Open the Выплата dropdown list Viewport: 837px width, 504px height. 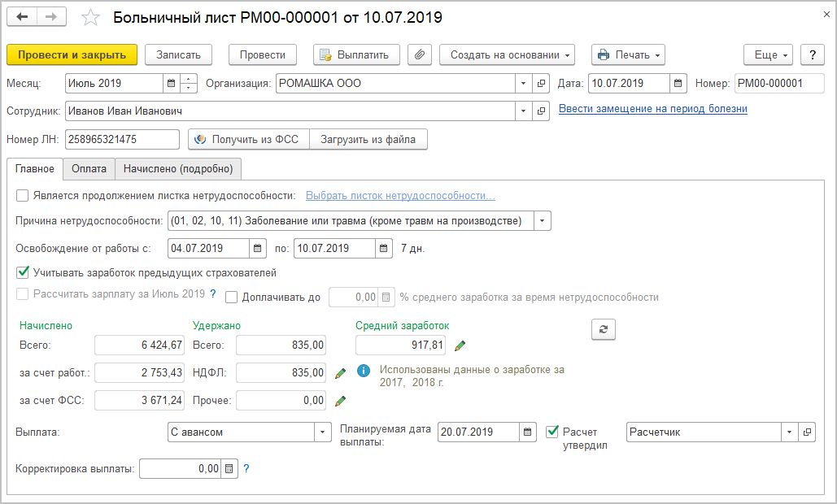pyautogui.click(x=323, y=432)
